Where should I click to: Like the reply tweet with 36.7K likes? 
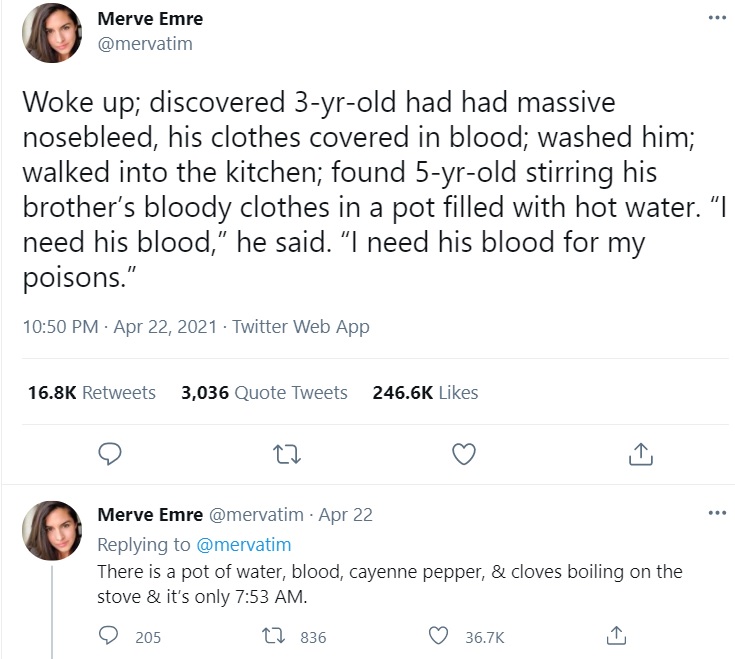(x=439, y=636)
